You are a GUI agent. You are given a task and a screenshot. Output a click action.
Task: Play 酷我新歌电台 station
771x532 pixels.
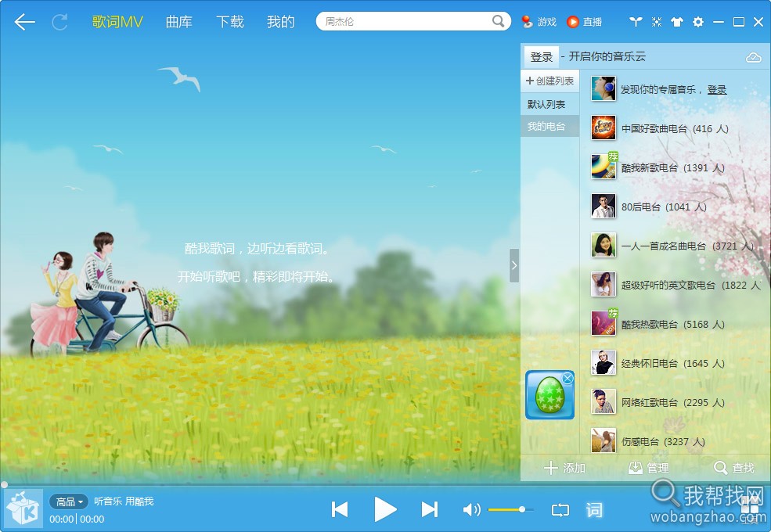click(673, 167)
